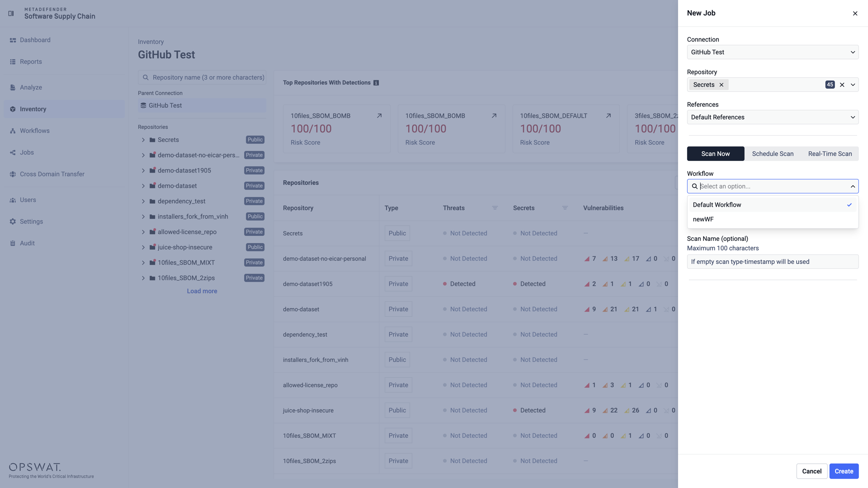Click juice-shop-insecure in repositories table
This screenshot has height=488, width=868.
click(x=308, y=411)
